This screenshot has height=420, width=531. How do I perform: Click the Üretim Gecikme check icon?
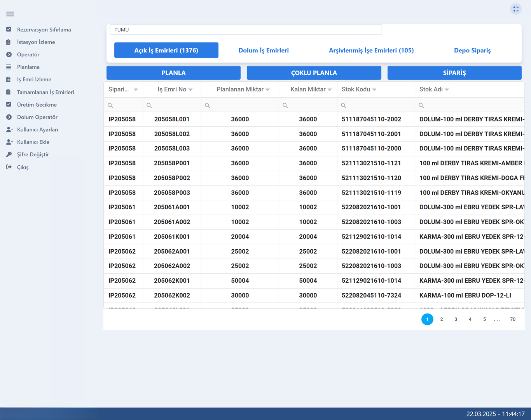tap(9, 105)
